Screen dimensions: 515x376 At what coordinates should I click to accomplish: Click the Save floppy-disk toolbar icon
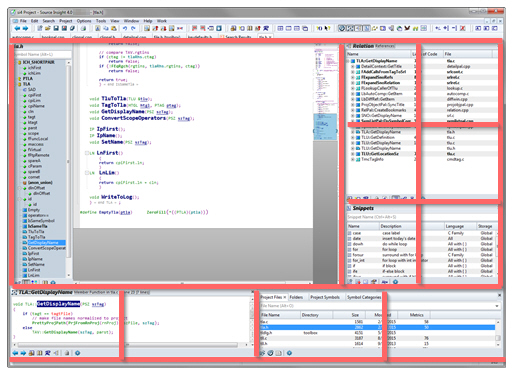pyautogui.click(x=56, y=29)
